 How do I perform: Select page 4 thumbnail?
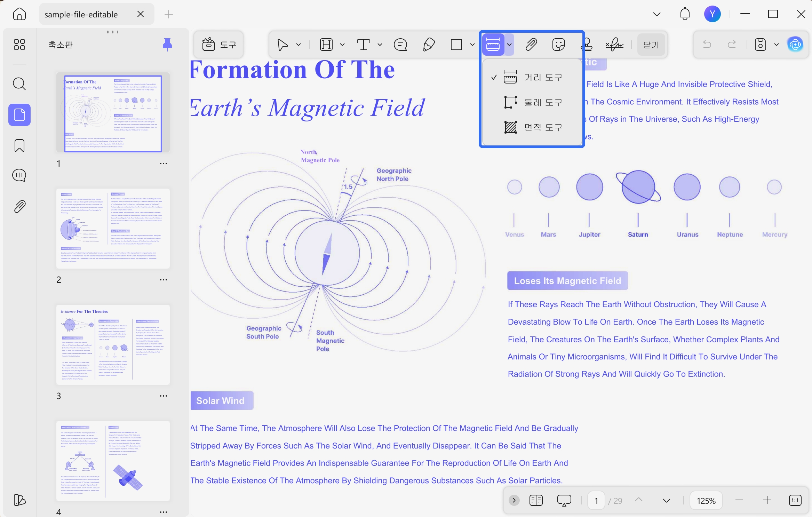(113, 461)
